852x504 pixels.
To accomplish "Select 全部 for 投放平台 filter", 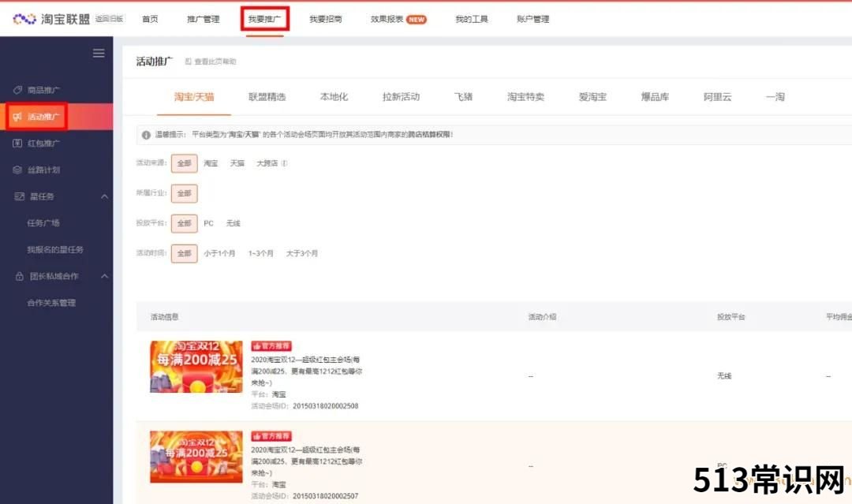I will (x=184, y=223).
